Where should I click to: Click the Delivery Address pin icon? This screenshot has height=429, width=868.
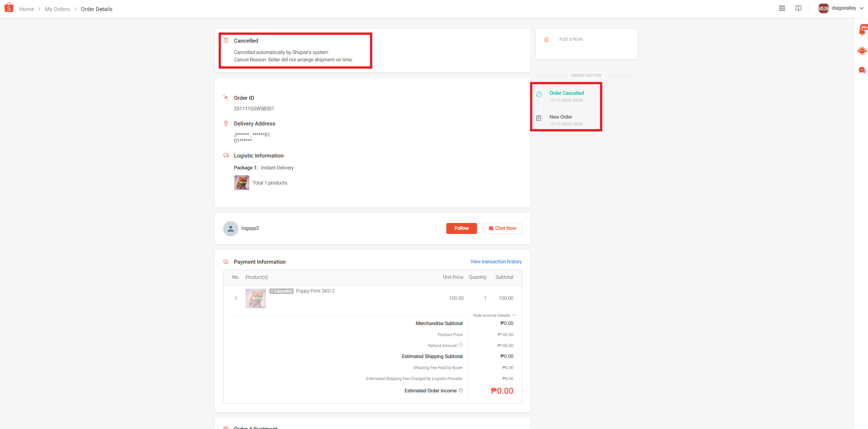[226, 124]
